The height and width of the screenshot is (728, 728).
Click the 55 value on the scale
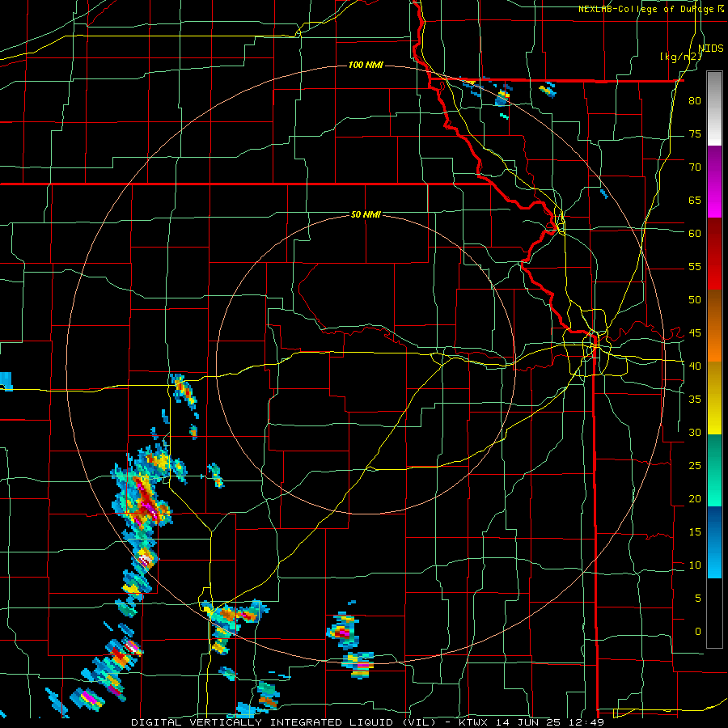click(695, 267)
